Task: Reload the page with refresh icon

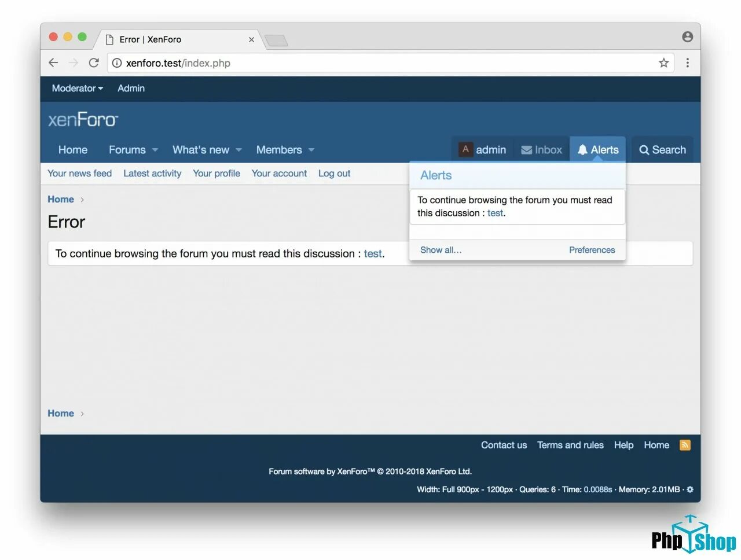Action: pyautogui.click(x=94, y=62)
